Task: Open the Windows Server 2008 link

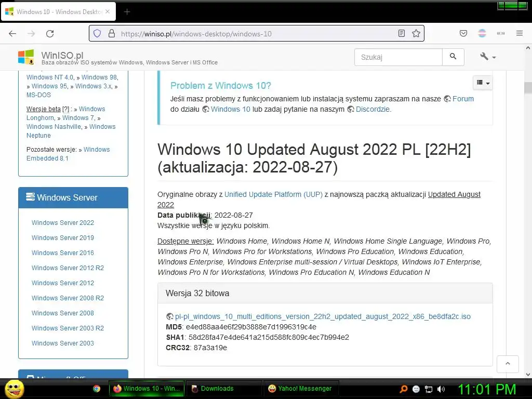Action: [63, 313]
